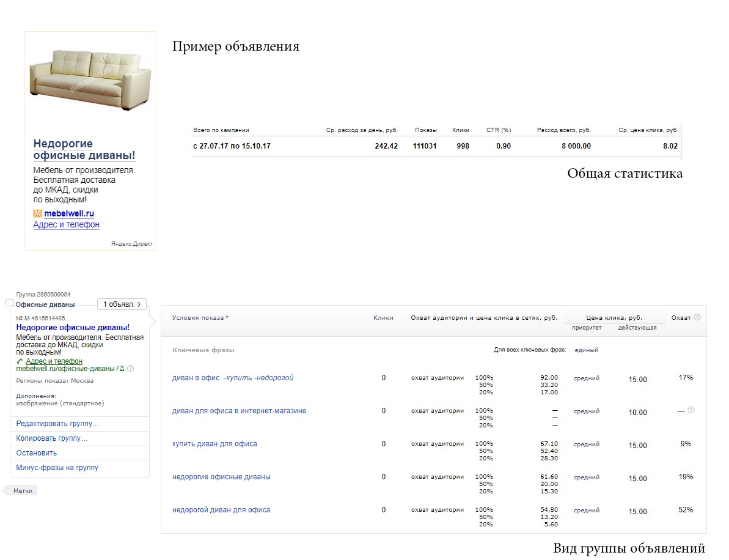Open the help icon next to the Охват column header
729x560 pixels.
697,317
